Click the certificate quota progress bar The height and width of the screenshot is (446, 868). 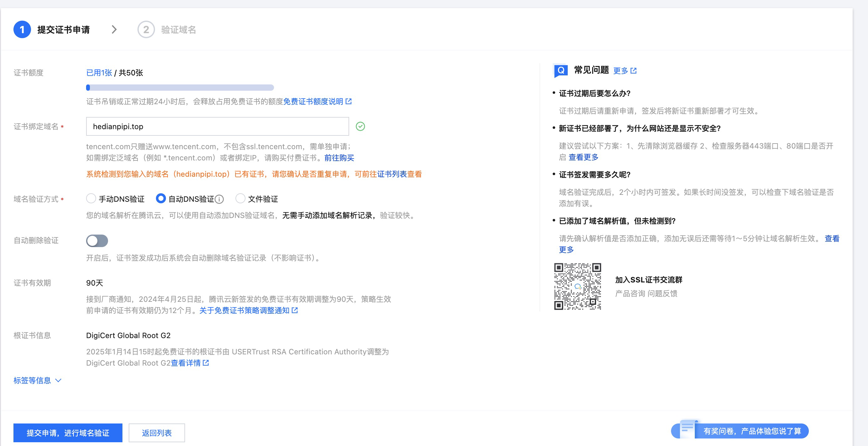coord(180,88)
